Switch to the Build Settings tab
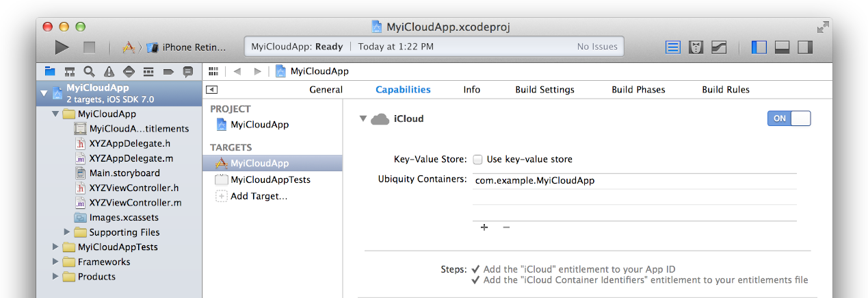This screenshot has width=868, height=298. [544, 90]
